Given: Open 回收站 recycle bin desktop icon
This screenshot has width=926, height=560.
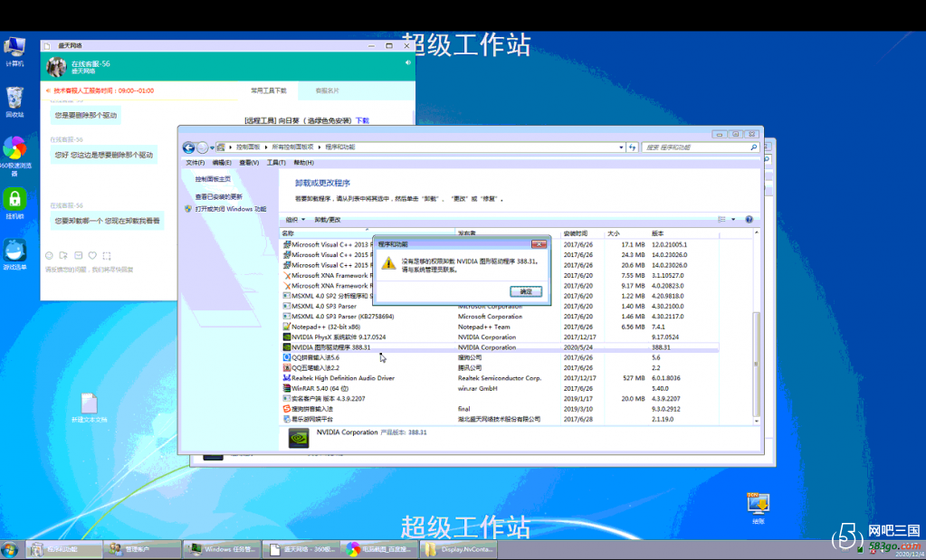Looking at the screenshot, I should click(14, 102).
